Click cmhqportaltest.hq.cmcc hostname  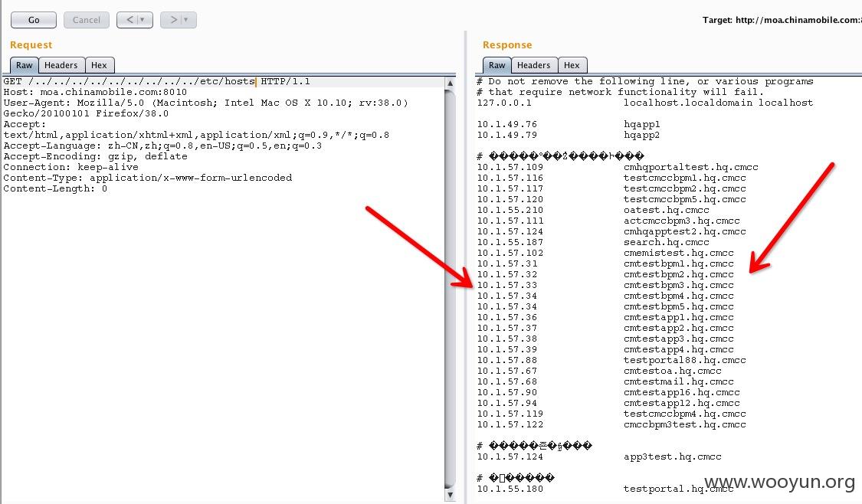691,167
